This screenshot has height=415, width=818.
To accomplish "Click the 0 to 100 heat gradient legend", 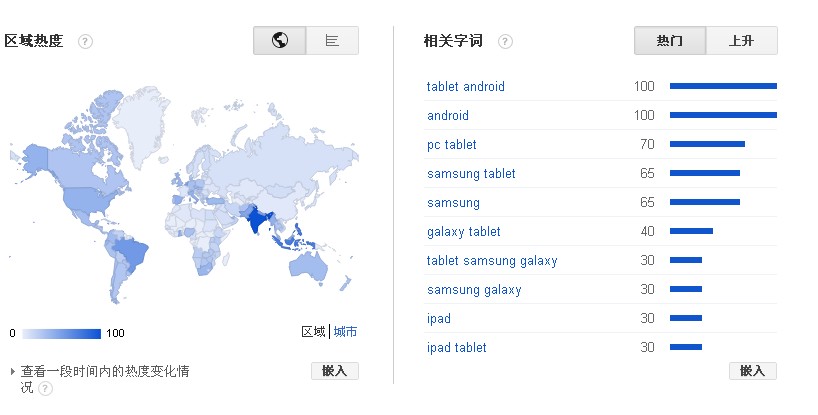I will click(x=62, y=334).
